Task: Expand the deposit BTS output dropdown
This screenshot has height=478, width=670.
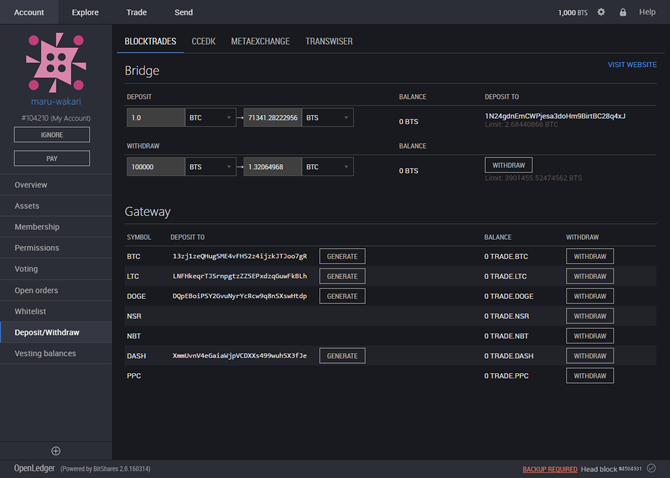Action: pyautogui.click(x=327, y=118)
